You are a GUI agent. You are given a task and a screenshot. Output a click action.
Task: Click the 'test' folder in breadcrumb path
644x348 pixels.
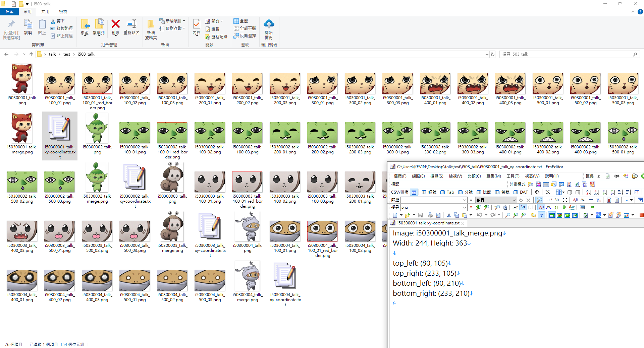67,54
